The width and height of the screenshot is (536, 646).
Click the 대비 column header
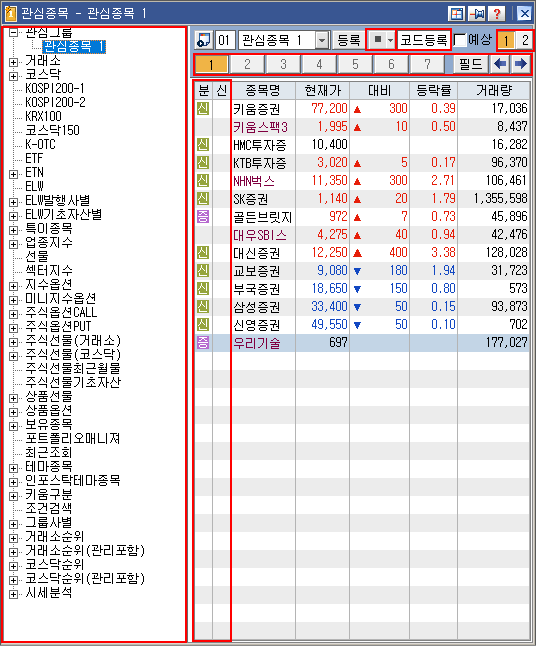point(379,90)
